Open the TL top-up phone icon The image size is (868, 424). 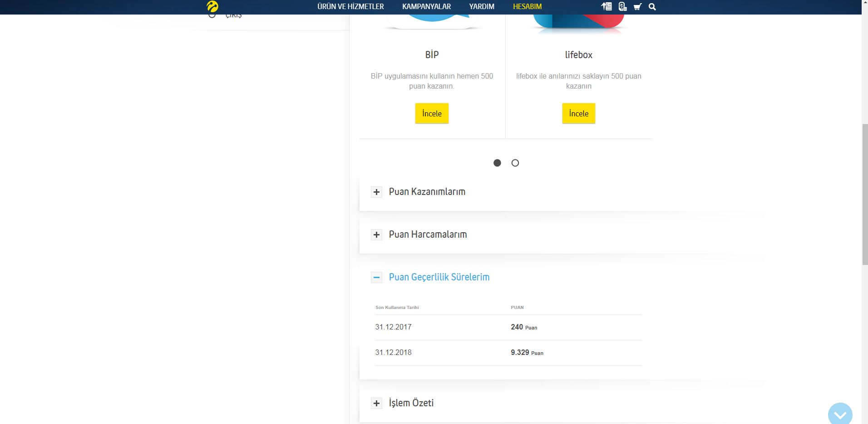click(x=622, y=6)
